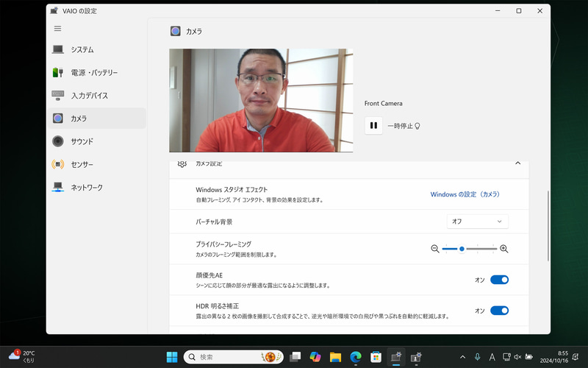Viewport: 588px width, 368px height.
Task: Click the hamburger menu icon in sidebar
Action: pyautogui.click(x=58, y=29)
